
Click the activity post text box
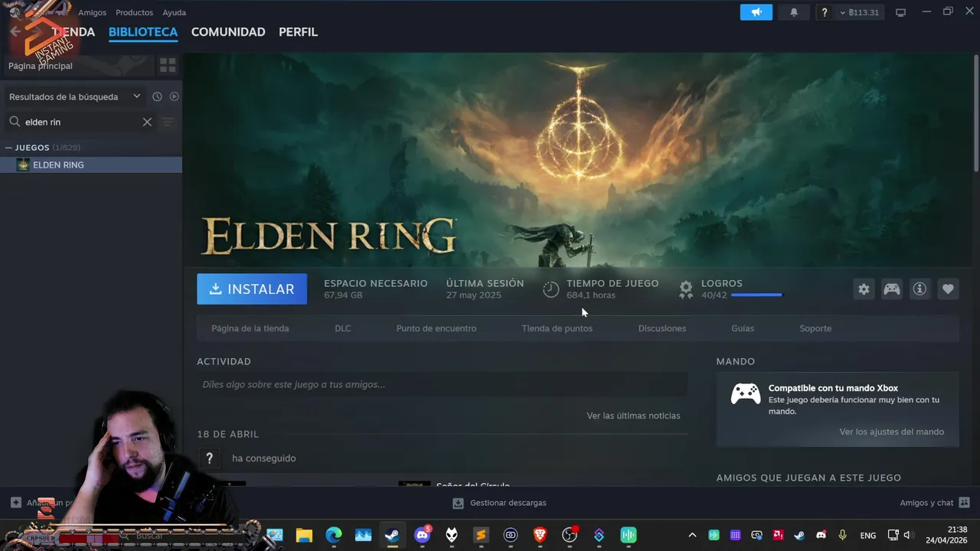442,384
